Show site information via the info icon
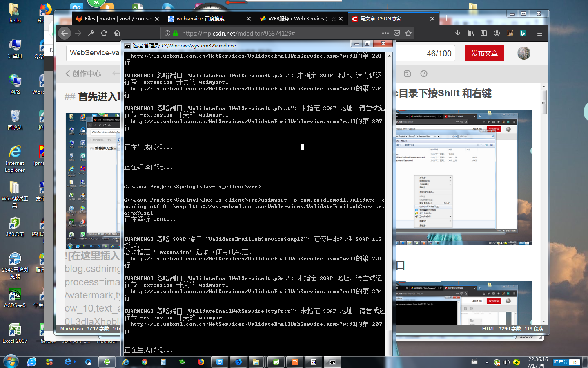The width and height of the screenshot is (588, 368). (167, 33)
